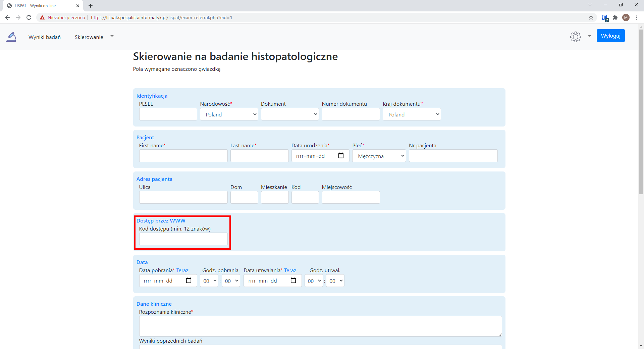644x349 pixels.
Task: Open browser extensions puzzle icon
Action: 615,17
